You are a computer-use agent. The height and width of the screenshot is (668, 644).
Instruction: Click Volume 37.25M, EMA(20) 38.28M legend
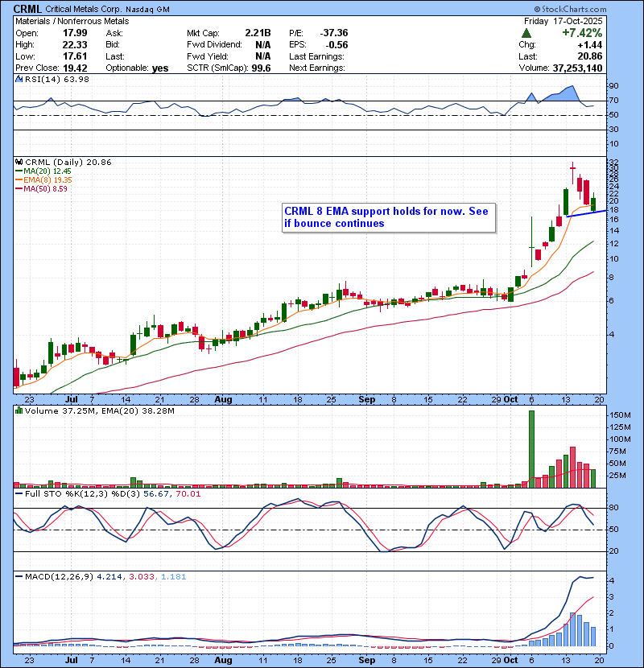tap(99, 411)
